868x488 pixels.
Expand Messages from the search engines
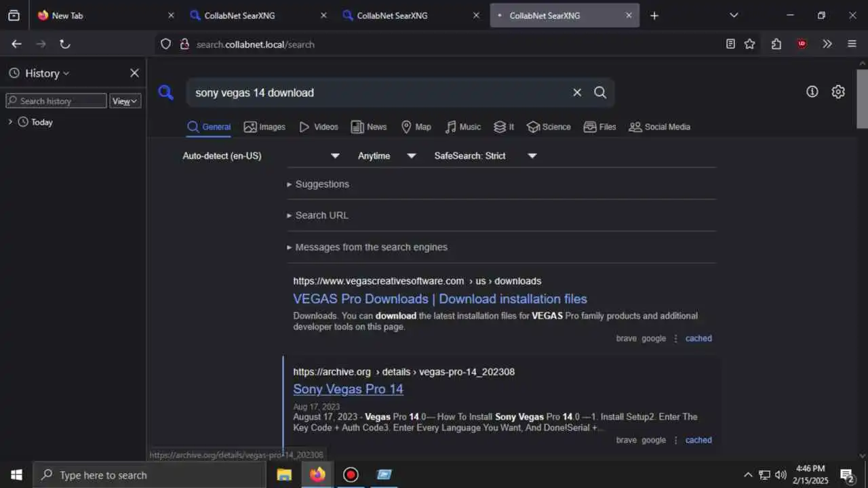367,247
